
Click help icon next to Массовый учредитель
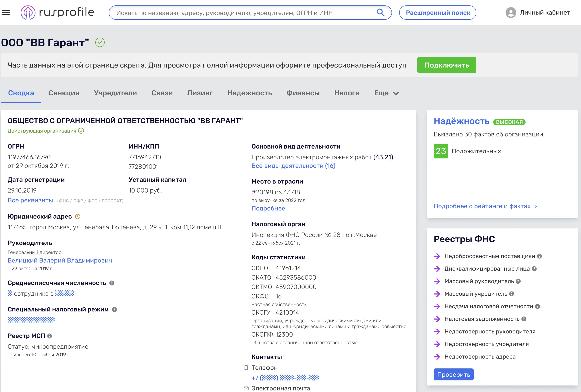pyautogui.click(x=511, y=294)
